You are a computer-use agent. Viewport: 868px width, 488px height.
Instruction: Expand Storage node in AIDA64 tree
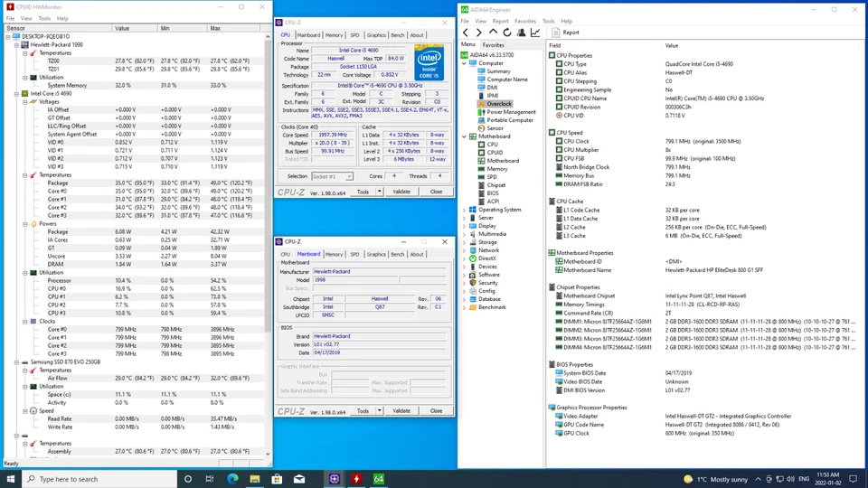click(x=464, y=242)
